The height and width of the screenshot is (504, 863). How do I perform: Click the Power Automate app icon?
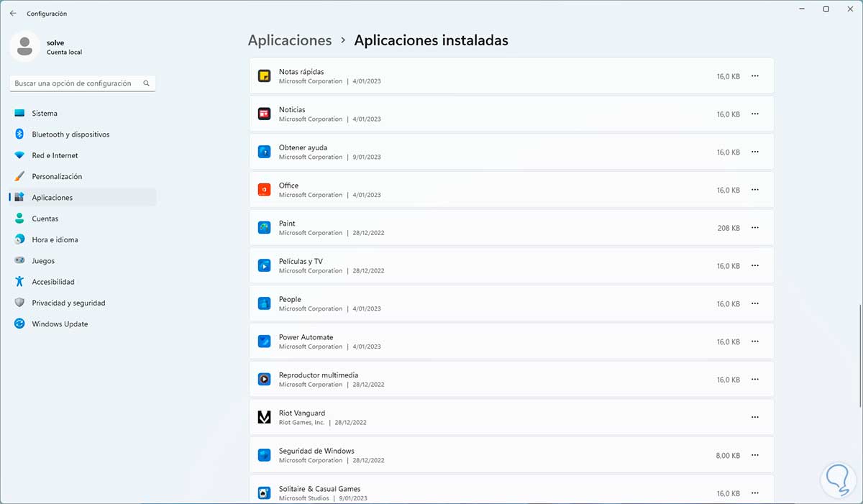pos(264,342)
